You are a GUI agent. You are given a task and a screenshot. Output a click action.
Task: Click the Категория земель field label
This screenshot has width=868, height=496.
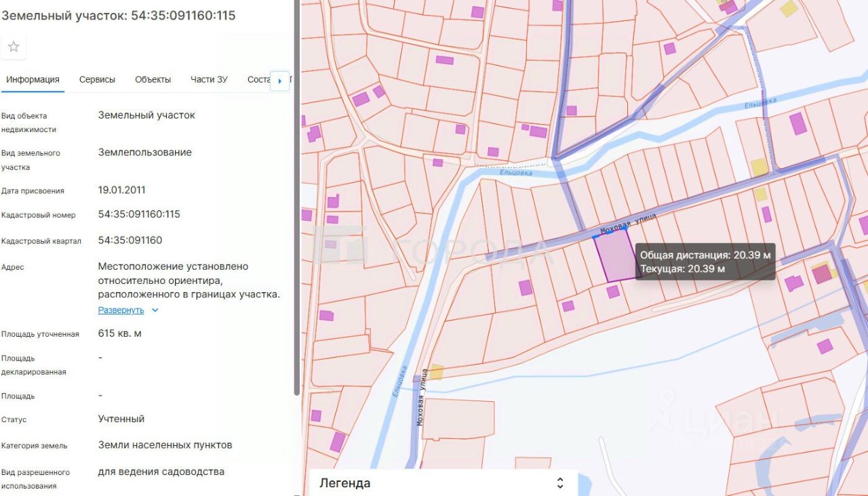[x=34, y=446]
